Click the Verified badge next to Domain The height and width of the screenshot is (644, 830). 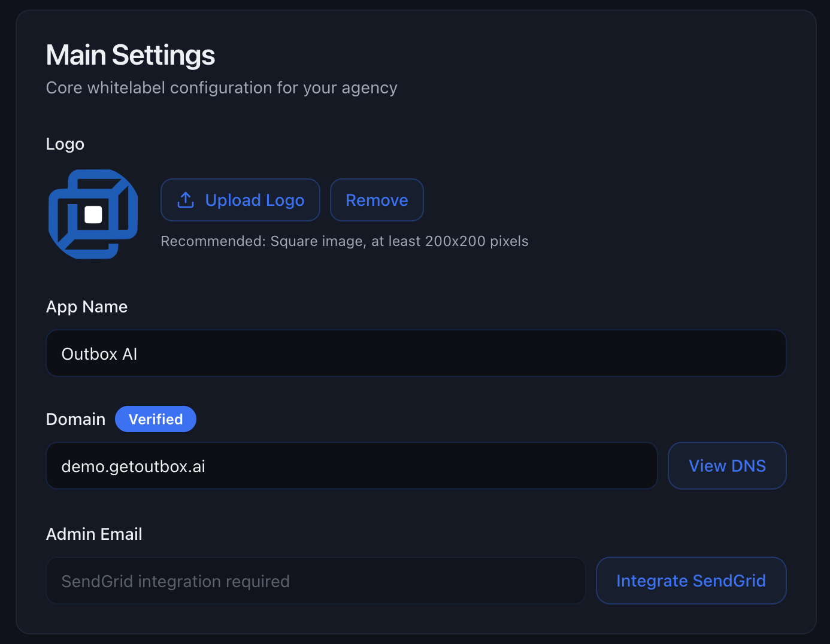pyautogui.click(x=156, y=419)
